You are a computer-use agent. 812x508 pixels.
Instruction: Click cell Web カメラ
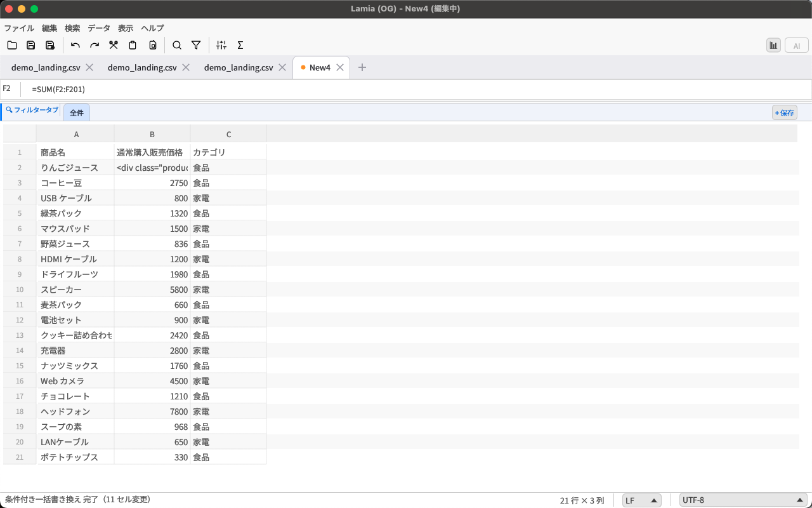click(x=75, y=381)
